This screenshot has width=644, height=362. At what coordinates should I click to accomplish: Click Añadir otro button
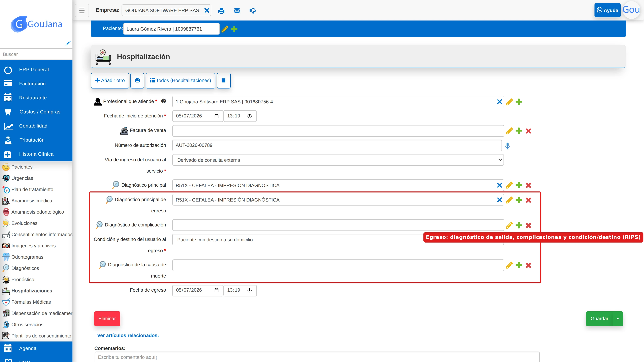point(110,80)
